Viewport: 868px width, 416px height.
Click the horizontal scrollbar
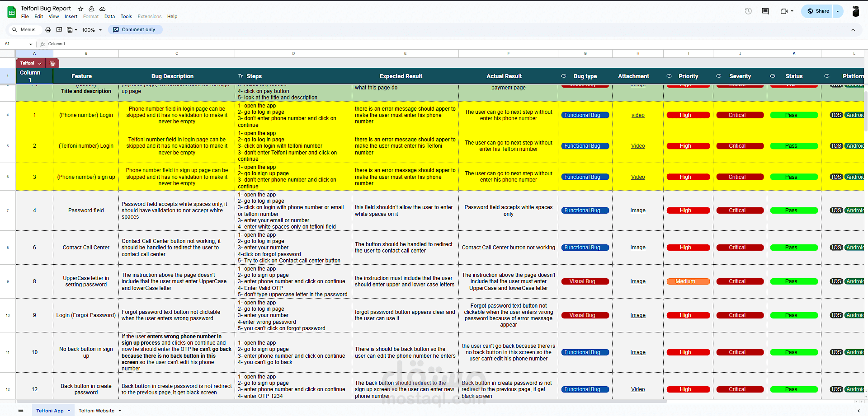[341, 401]
